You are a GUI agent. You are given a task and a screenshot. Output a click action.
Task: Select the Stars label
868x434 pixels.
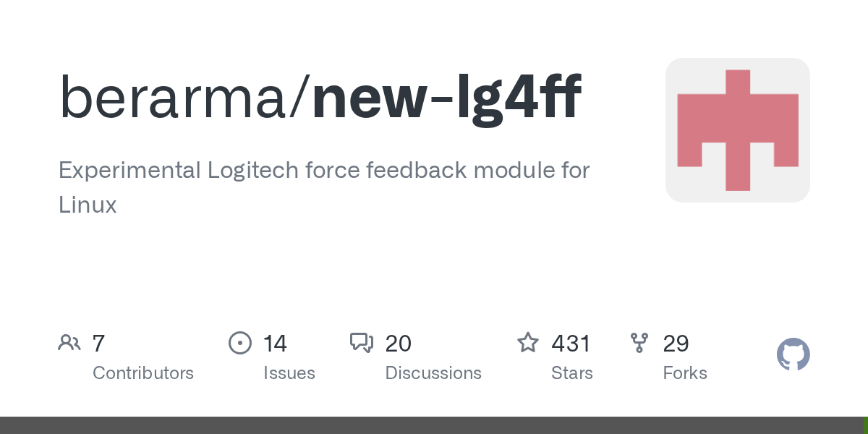tap(572, 373)
